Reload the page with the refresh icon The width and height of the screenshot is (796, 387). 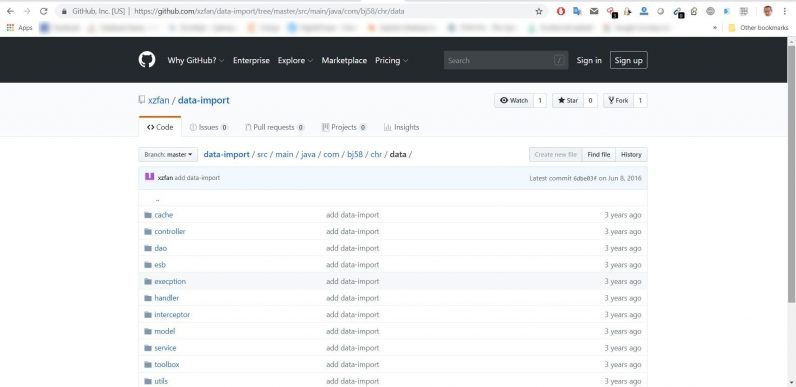click(x=44, y=11)
